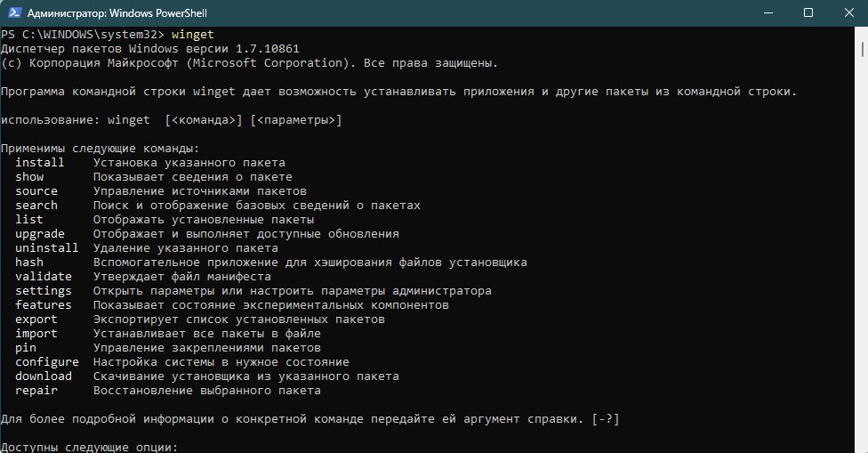Click the version text '1.7.10861'

click(267, 49)
